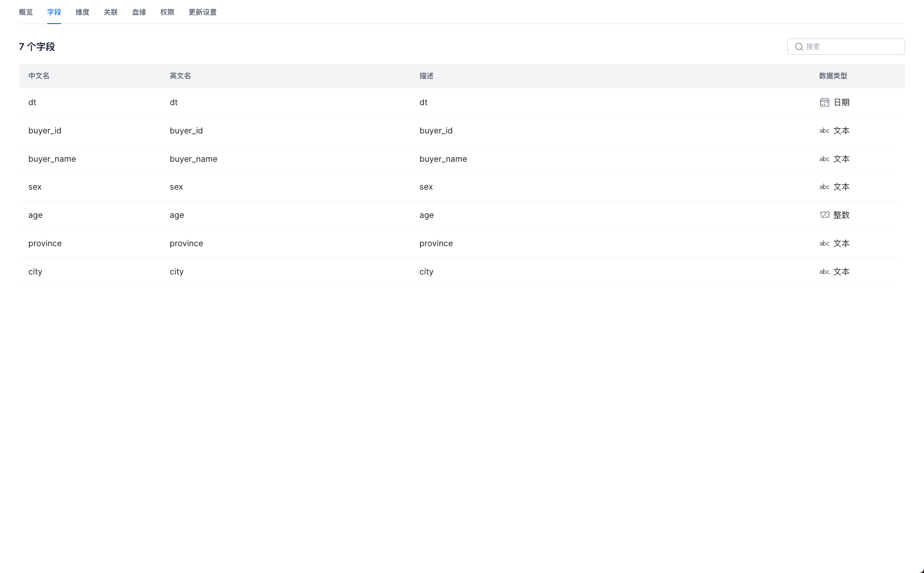Click the 文本 type label for buyer_id
The width and height of the screenshot is (924, 573).
841,131
